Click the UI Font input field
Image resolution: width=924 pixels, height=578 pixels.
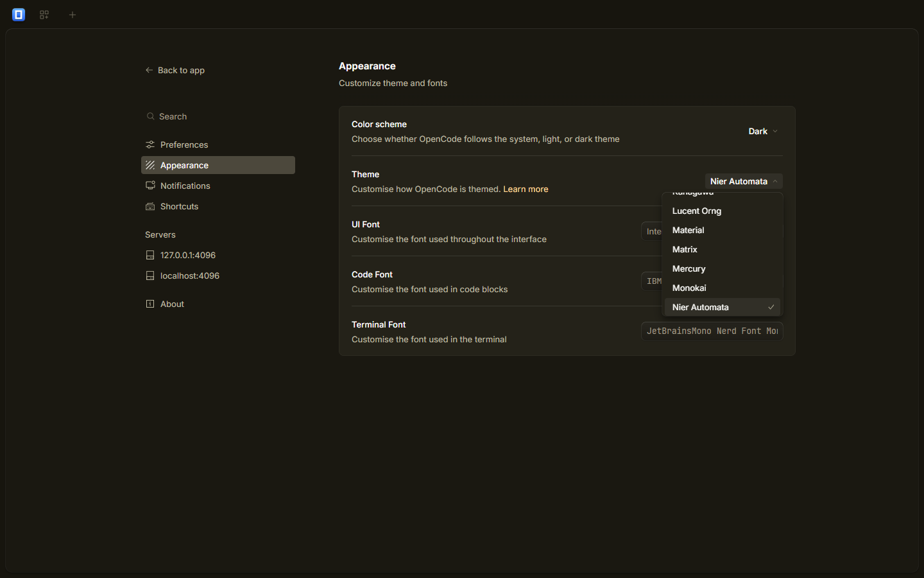point(651,231)
